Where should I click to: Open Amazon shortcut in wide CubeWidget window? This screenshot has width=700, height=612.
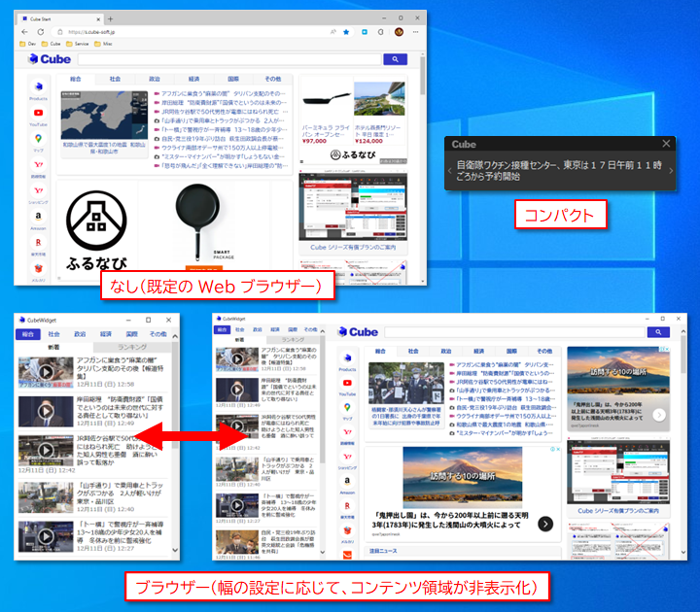pos(347,484)
